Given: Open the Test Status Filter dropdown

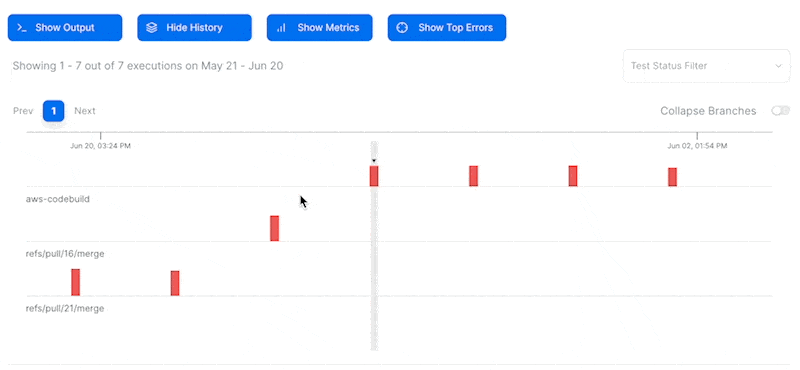Looking at the screenshot, I should coord(707,66).
